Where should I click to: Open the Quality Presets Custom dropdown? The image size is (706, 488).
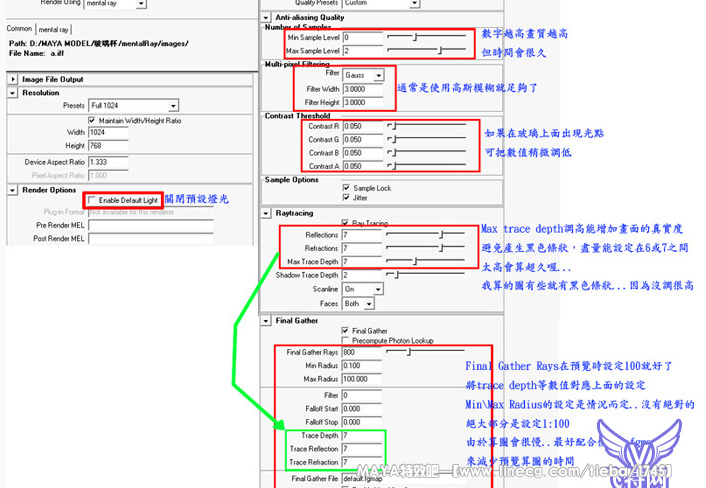(x=381, y=3)
